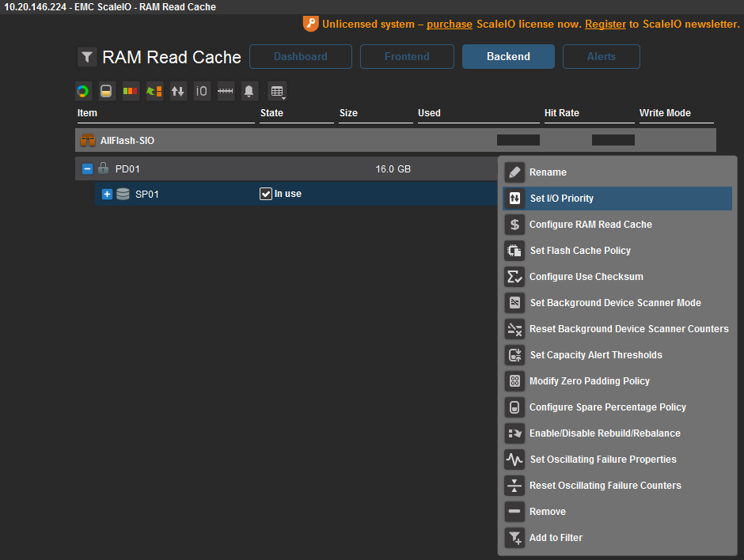Click the Item column header
Viewport: 744px width, 560px height.
click(x=87, y=113)
